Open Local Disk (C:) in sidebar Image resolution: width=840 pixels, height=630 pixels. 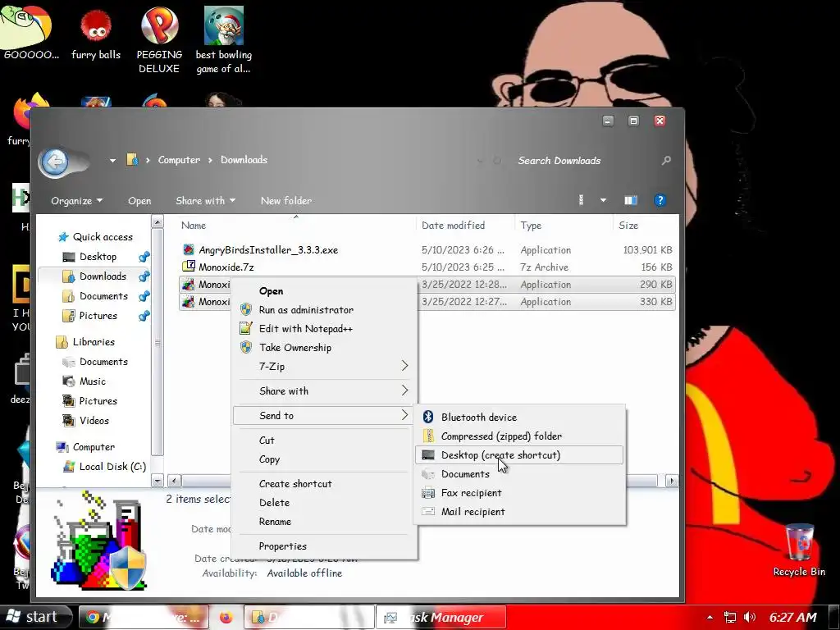104,466
